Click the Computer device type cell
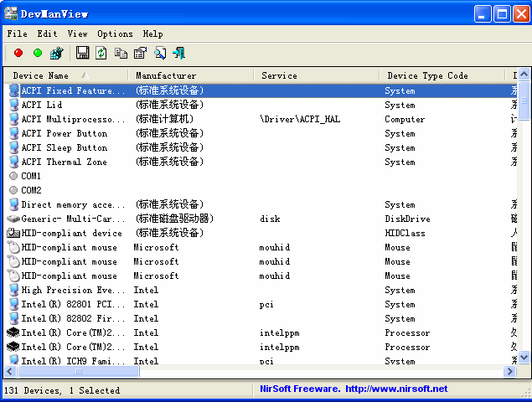 pos(405,119)
